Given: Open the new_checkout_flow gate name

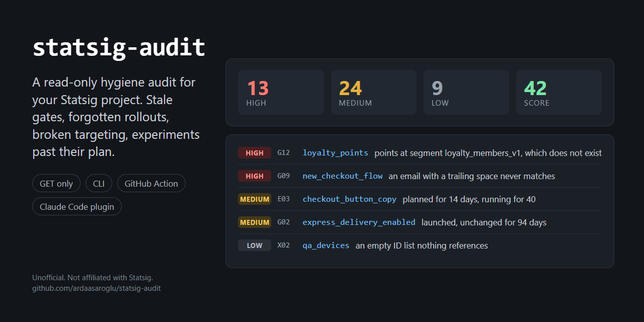Looking at the screenshot, I should point(343,176).
